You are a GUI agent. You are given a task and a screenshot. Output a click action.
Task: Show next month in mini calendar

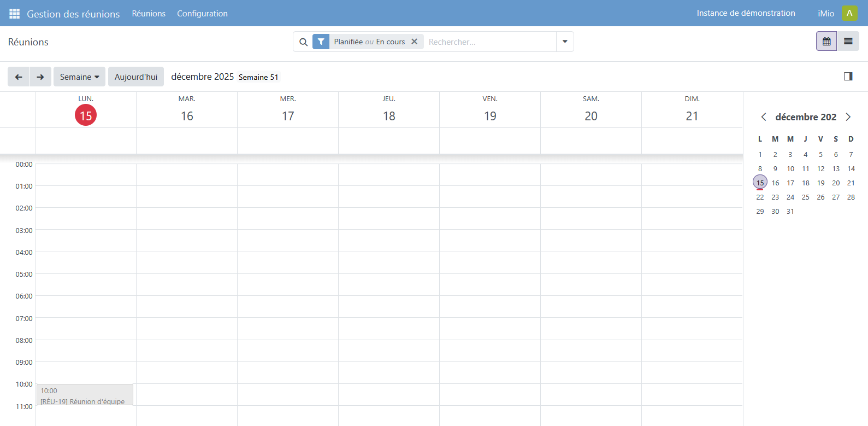[848, 117]
